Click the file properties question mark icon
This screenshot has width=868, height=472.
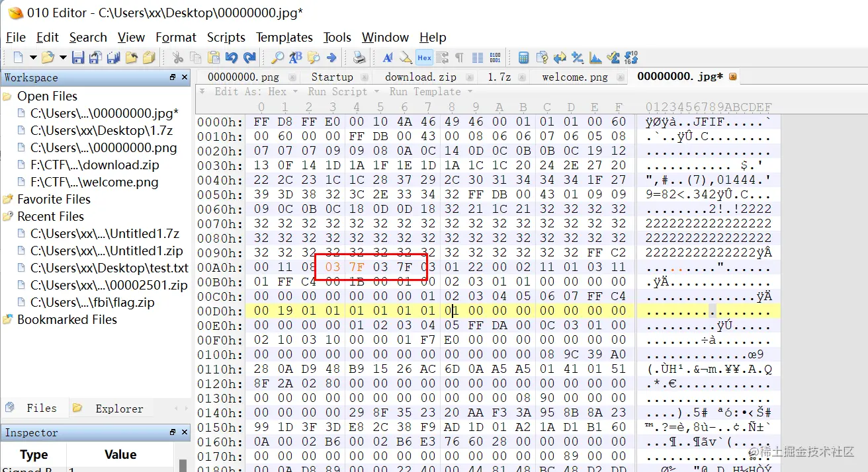pyautogui.click(x=542, y=58)
